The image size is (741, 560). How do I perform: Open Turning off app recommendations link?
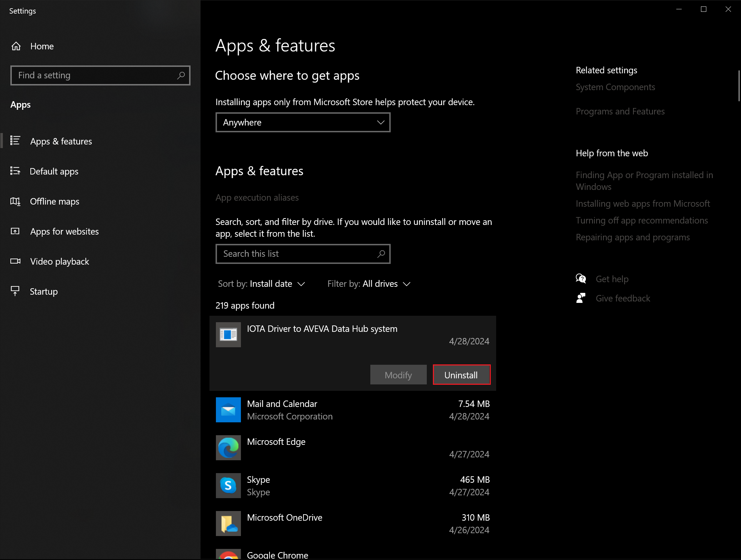(642, 221)
